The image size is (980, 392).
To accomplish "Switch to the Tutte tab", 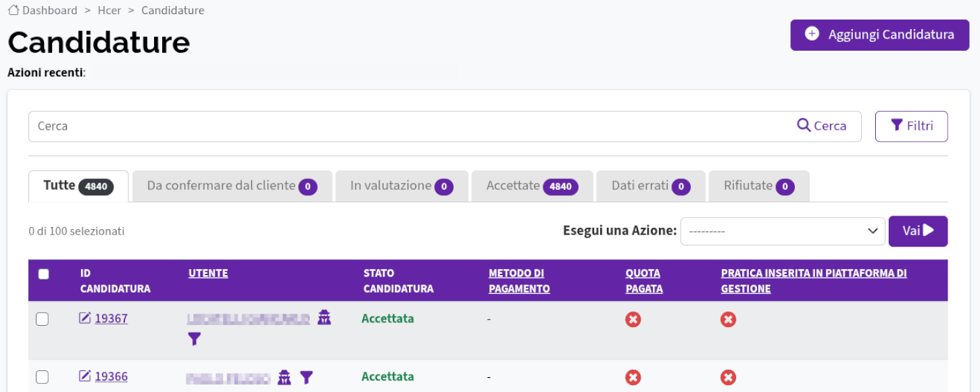I will point(78,186).
